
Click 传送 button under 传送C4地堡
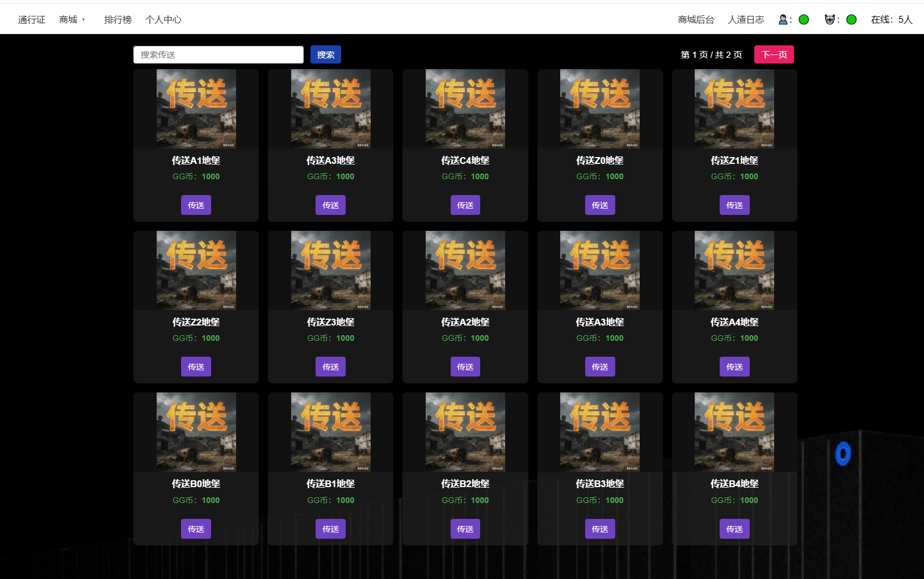click(x=465, y=205)
